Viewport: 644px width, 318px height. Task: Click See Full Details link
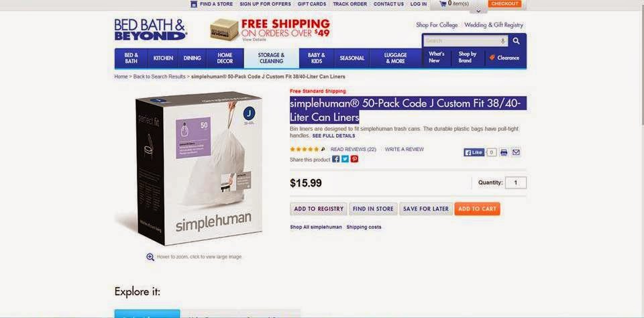[x=333, y=136]
